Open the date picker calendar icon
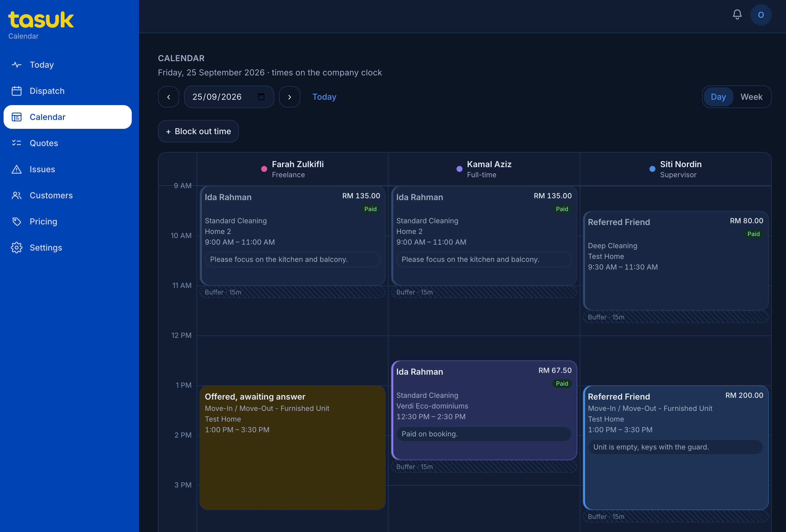 [261, 97]
